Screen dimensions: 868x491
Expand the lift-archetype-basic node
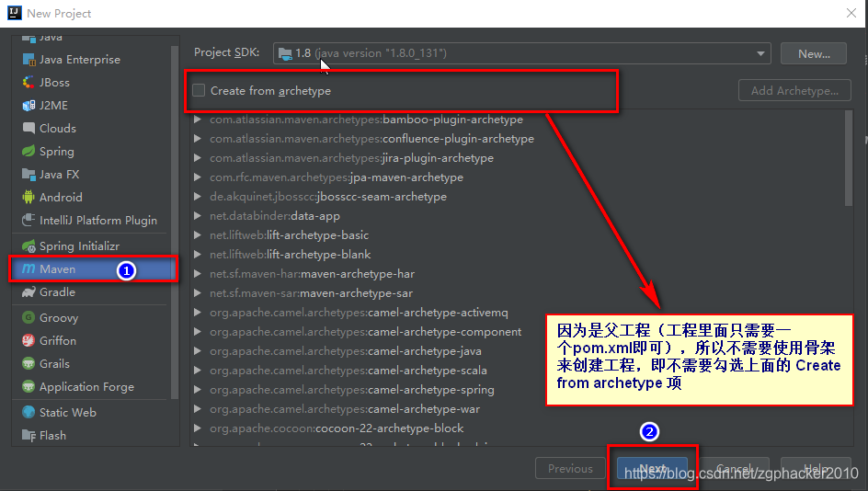coord(198,235)
